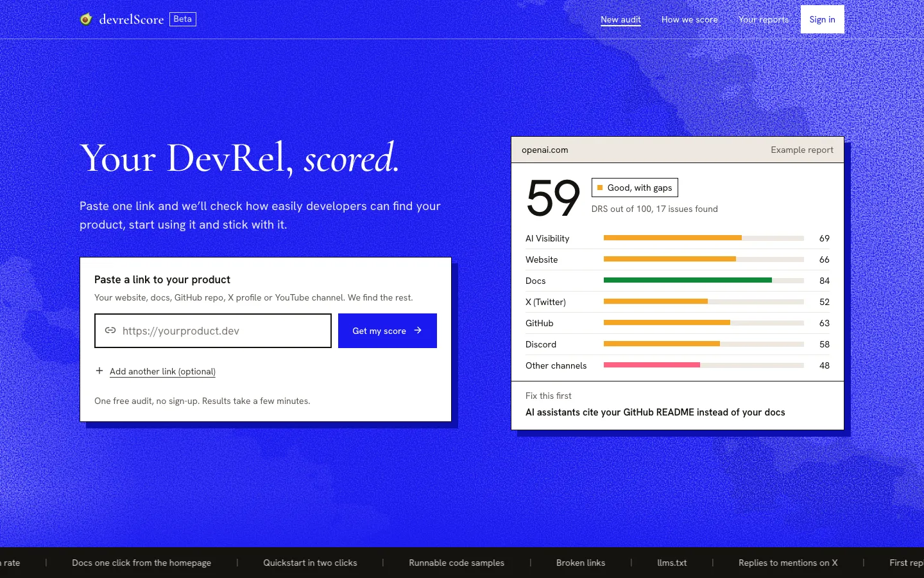Click Broken links ticker item
Screen dimensions: 924x578
point(581,563)
